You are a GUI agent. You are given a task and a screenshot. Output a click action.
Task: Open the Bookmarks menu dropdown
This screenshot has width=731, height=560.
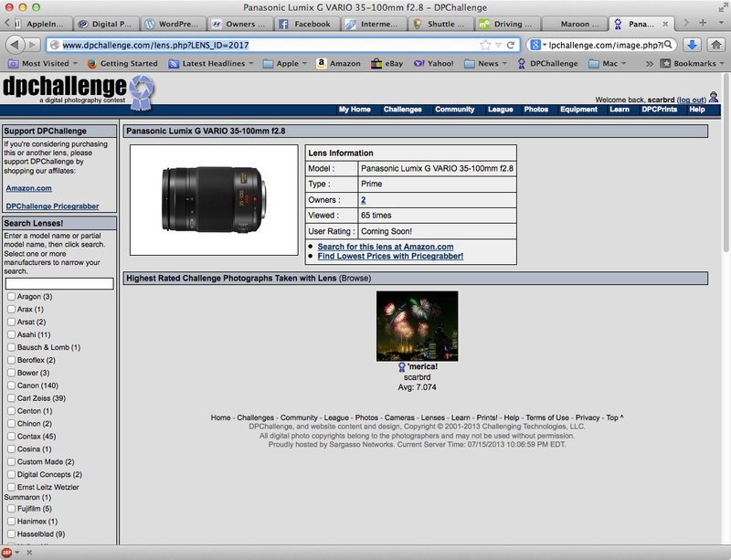click(x=693, y=63)
